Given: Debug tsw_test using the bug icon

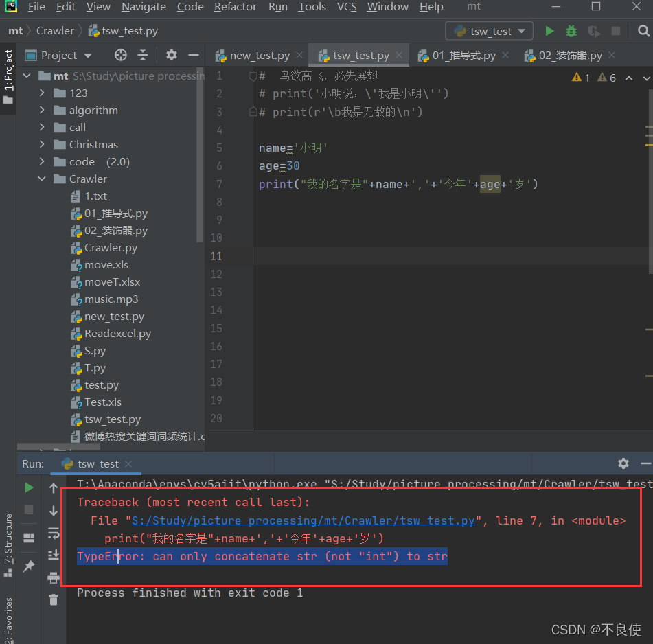Looking at the screenshot, I should tap(569, 31).
